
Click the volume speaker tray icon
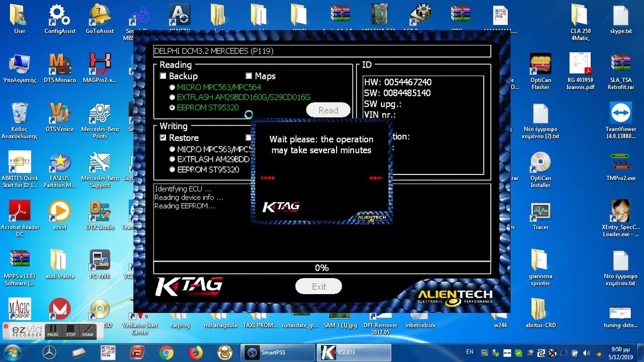[x=586, y=352]
